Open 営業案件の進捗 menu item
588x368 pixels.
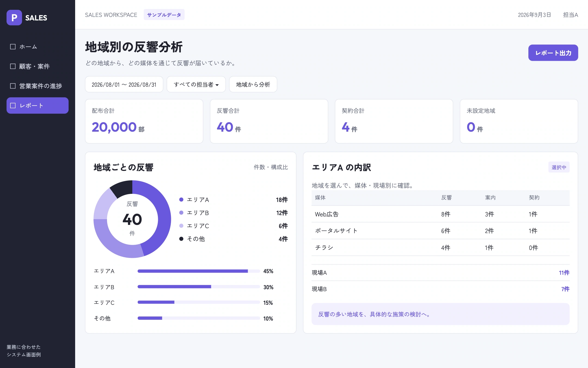38,86
